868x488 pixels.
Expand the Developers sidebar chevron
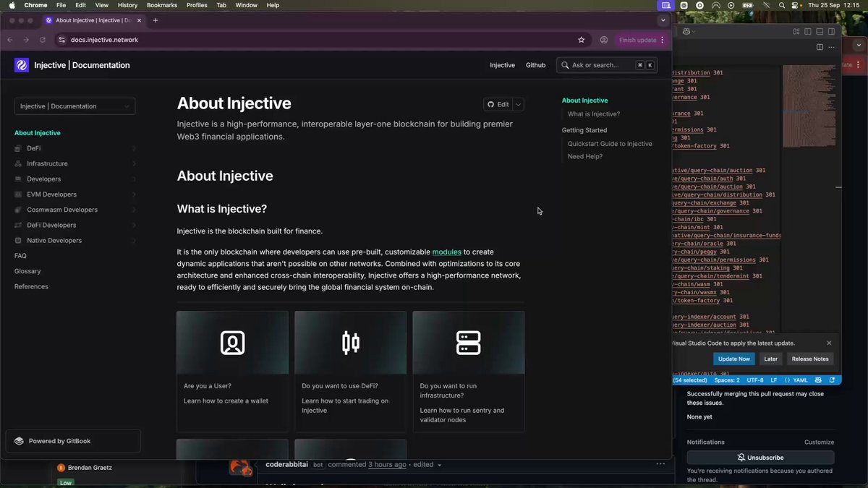(134, 179)
